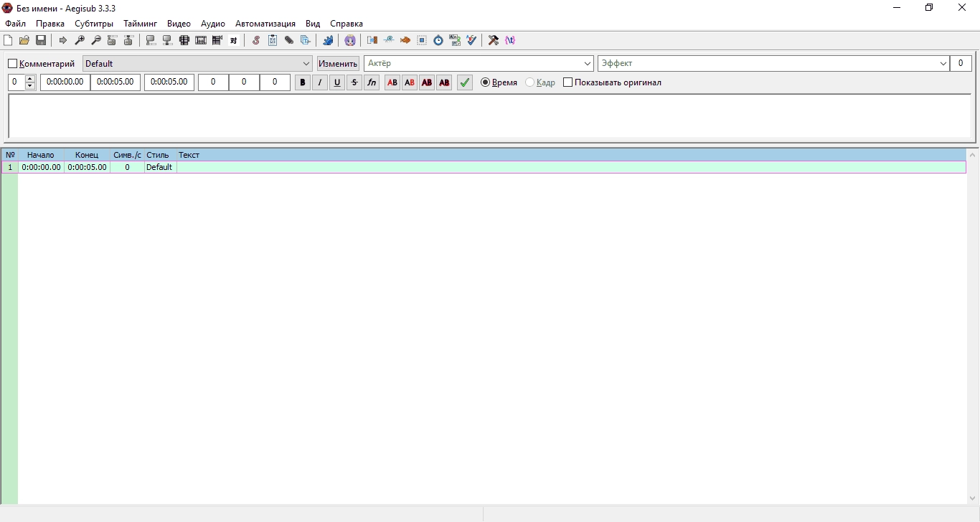Open the Субтитры menu
Viewport: 980px width, 522px height.
pos(94,24)
